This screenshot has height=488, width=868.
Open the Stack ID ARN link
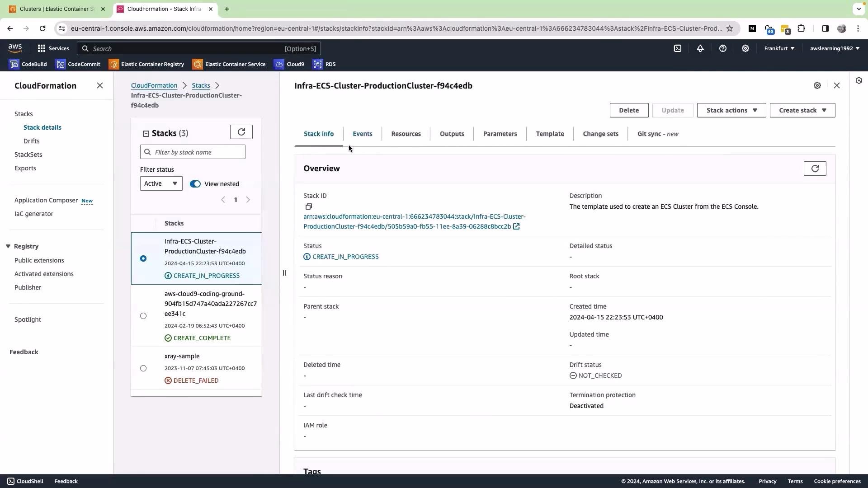(x=415, y=221)
